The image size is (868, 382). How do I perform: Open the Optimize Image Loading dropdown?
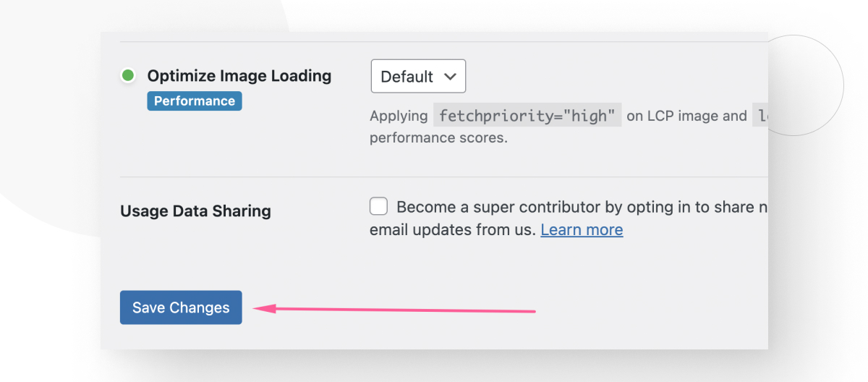tap(418, 76)
